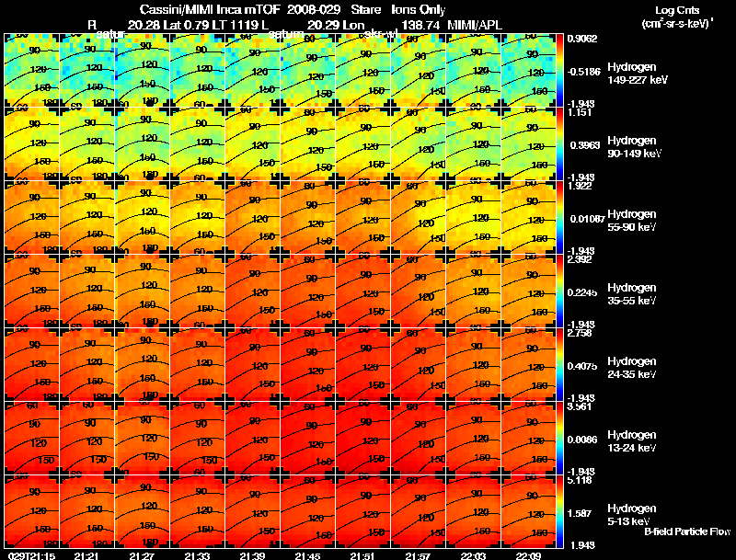Click the '21:21' time label
The width and height of the screenshot is (736, 560).
tap(86, 555)
